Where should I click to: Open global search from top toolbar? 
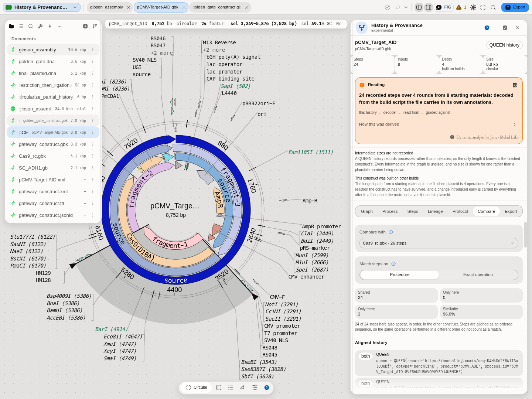(x=493, y=7)
